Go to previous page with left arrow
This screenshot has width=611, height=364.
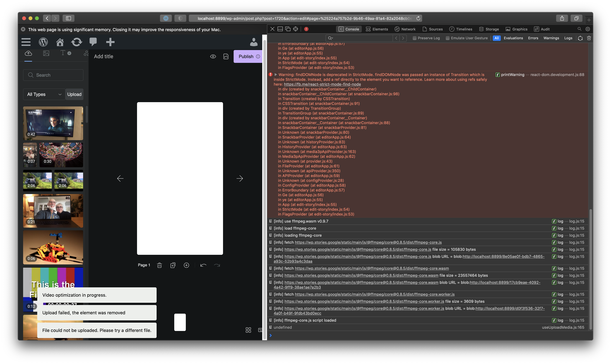coord(120,178)
